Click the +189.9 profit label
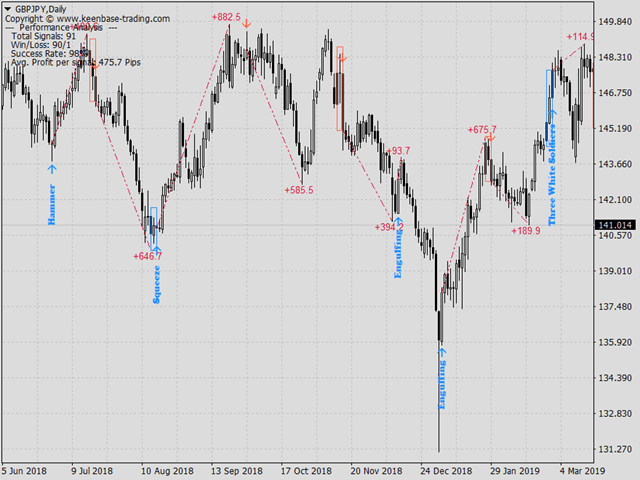Image resolution: width=640 pixels, height=480 pixels. tap(526, 231)
